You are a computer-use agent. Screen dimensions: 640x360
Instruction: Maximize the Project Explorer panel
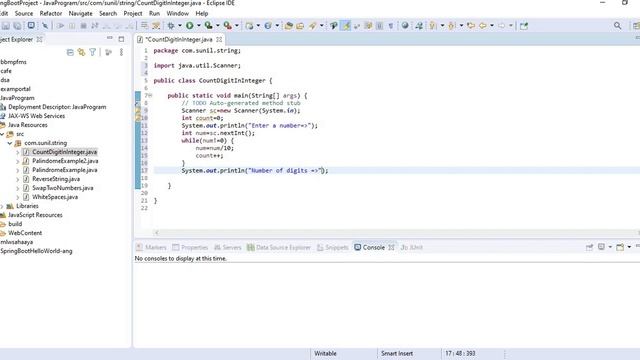[x=121, y=39]
